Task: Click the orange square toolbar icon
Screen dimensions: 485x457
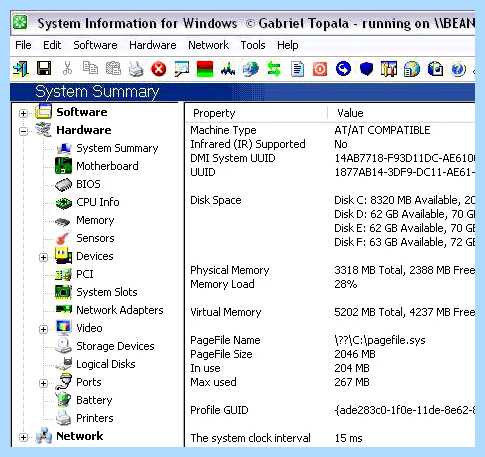Action: [x=320, y=69]
